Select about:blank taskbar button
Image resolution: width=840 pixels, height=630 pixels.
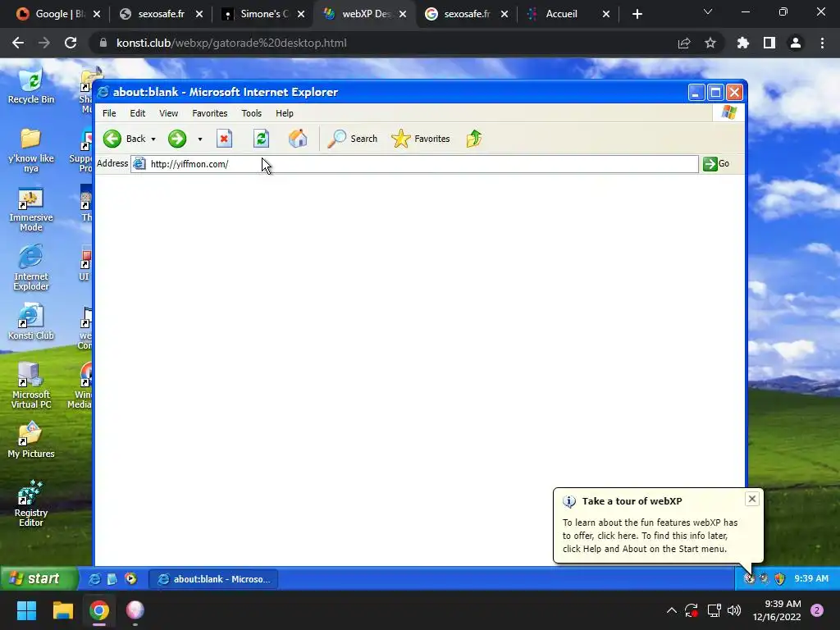click(x=213, y=579)
